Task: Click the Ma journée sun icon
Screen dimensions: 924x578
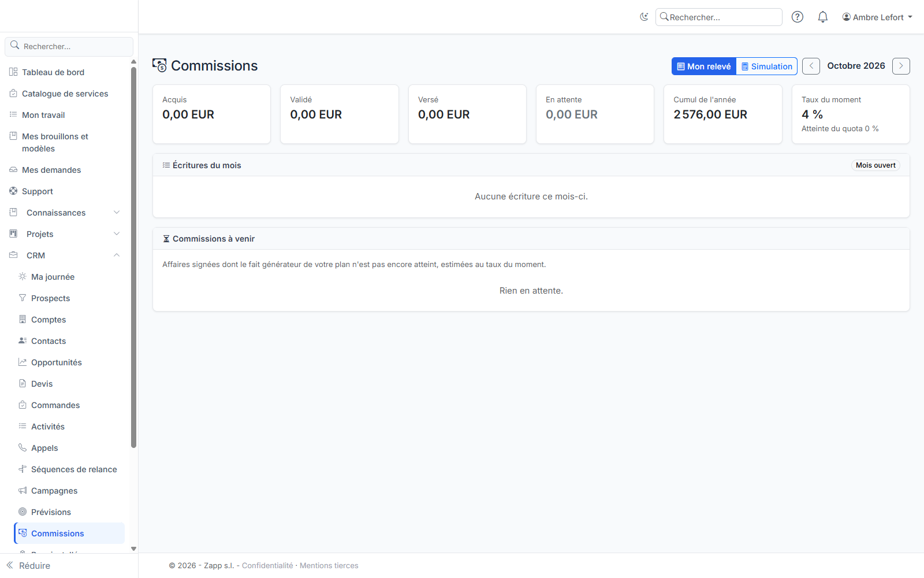Action: 23,276
